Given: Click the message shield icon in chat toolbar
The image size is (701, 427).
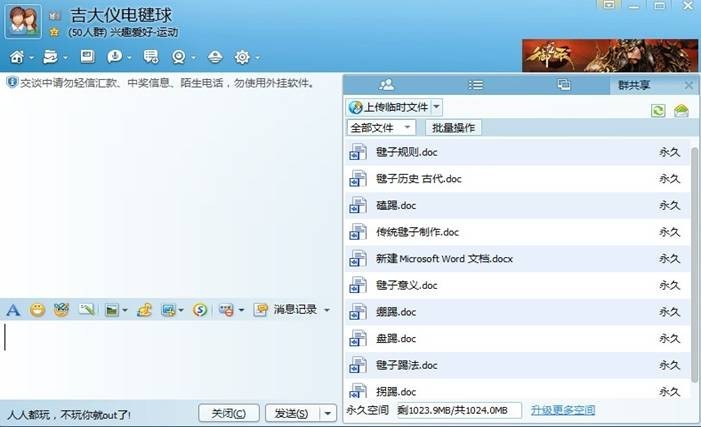Looking at the screenshot, I should (x=226, y=310).
